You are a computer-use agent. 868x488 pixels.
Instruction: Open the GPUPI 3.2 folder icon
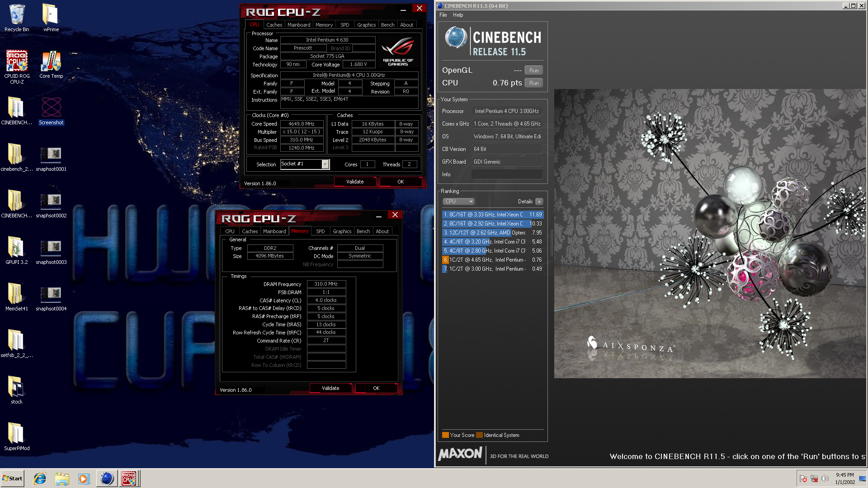(x=17, y=250)
